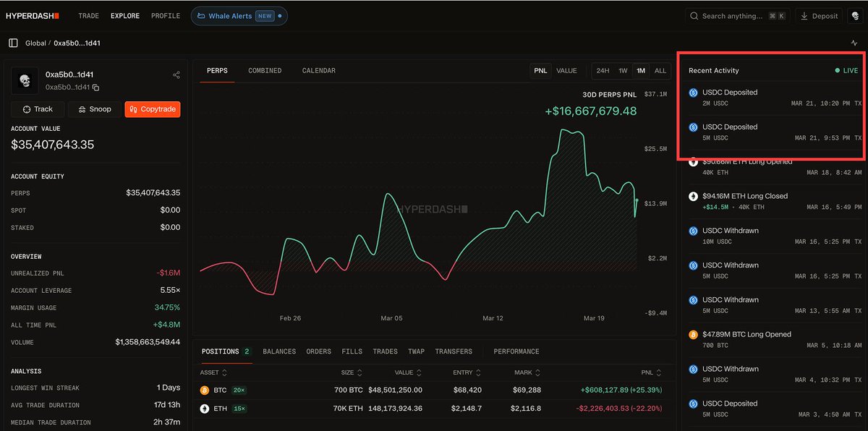Viewport: 868px width, 431px height.
Task: Switch the chart to VALUE view
Action: click(x=566, y=70)
